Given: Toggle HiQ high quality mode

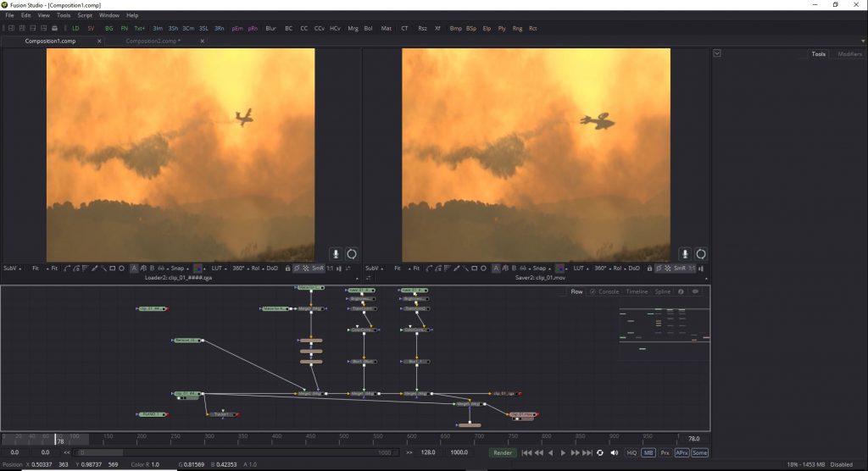Looking at the screenshot, I should click(x=632, y=452).
